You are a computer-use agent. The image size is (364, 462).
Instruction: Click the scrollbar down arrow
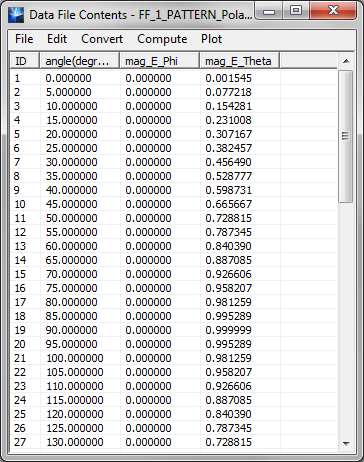coord(346,443)
